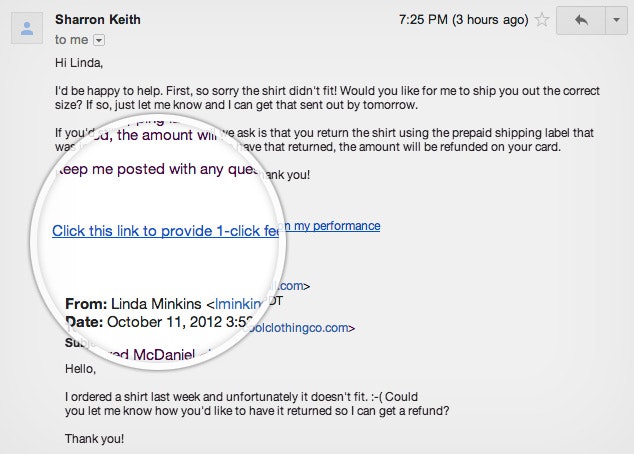This screenshot has width=634, height=454.
Task: Click the 'I'd be happy to help' paragraph
Action: (x=327, y=98)
